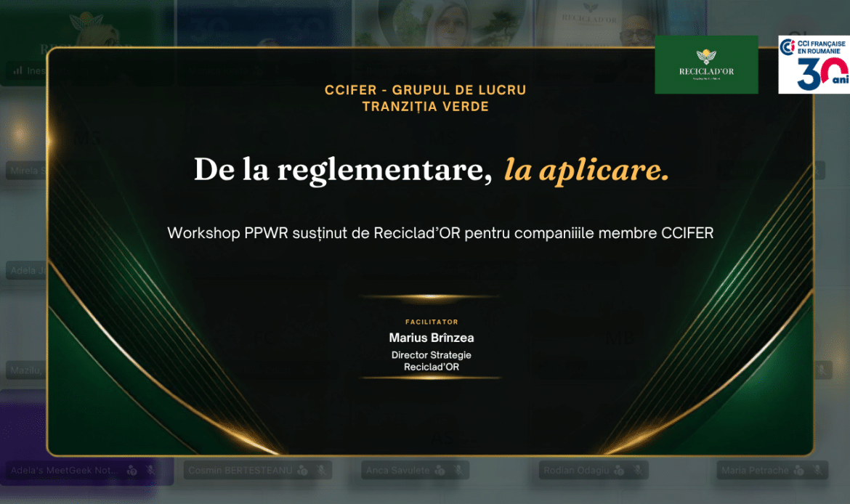This screenshot has width=850, height=504.
Task: Click signal bars icon beside Ines label
Action: tap(18, 70)
